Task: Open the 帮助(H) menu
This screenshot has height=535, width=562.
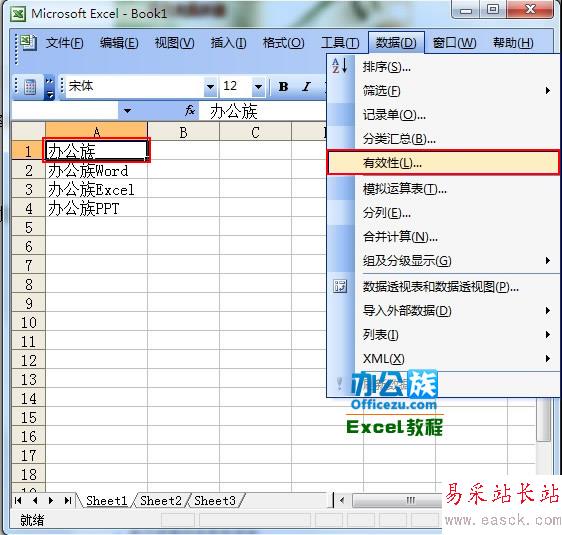Action: 513,43
